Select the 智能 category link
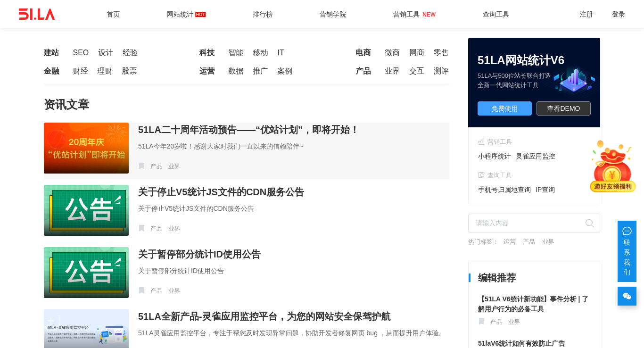 tap(236, 53)
